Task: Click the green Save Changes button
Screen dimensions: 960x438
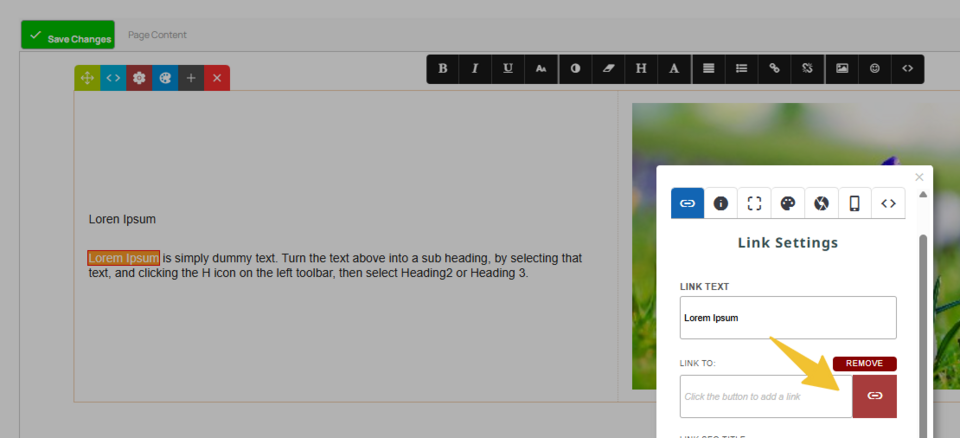Action: [68, 36]
